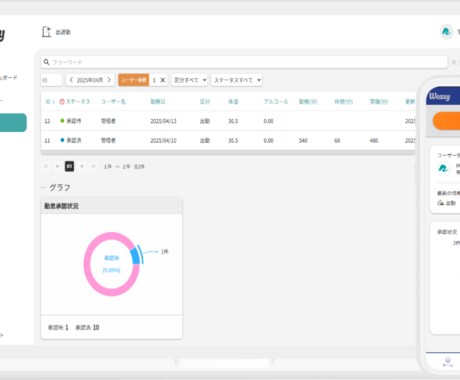Select the row with ID 11
Viewport: 460px width, 380px height.
[x=228, y=140]
